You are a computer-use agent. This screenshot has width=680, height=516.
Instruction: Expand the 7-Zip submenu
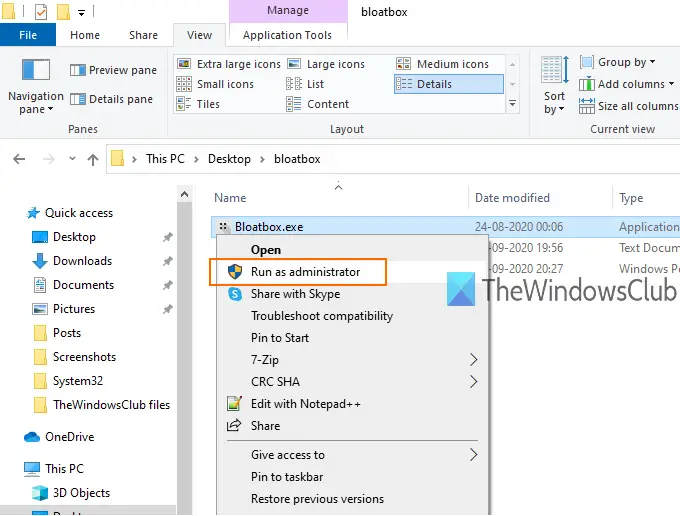(x=352, y=360)
